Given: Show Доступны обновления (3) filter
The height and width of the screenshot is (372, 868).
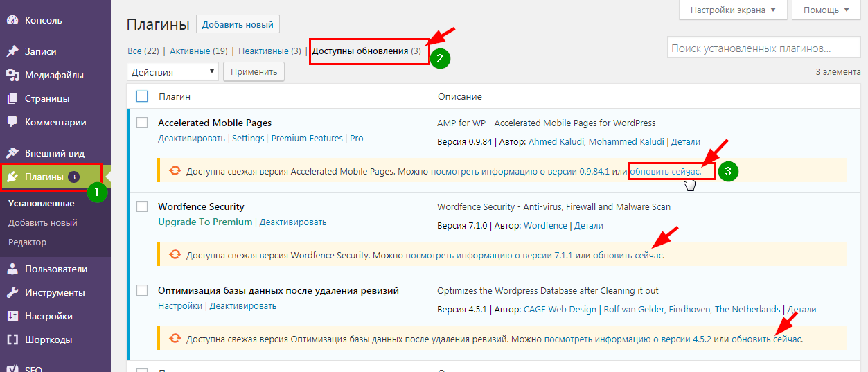Looking at the screenshot, I should [x=366, y=51].
